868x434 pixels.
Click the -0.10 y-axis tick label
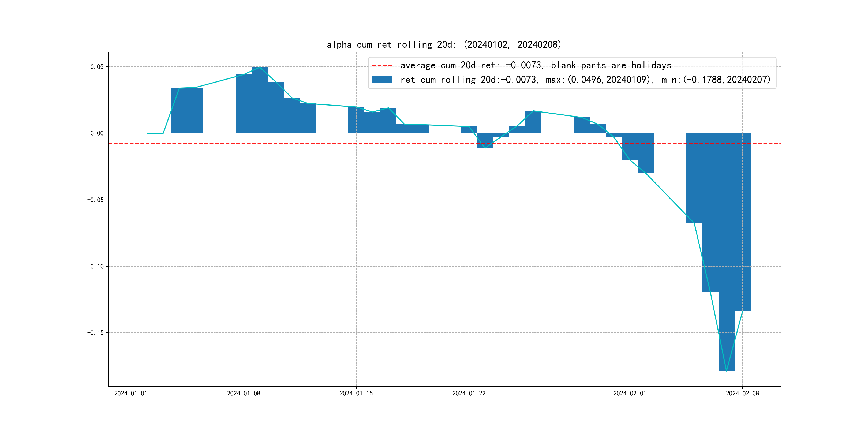95,267
